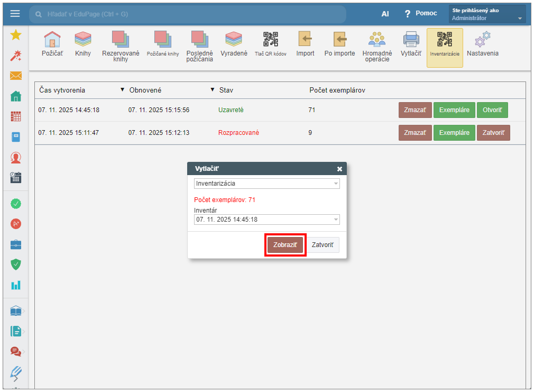Open the Administrátor account dropdown
Screen dimensions: 534x392
coord(487,14)
